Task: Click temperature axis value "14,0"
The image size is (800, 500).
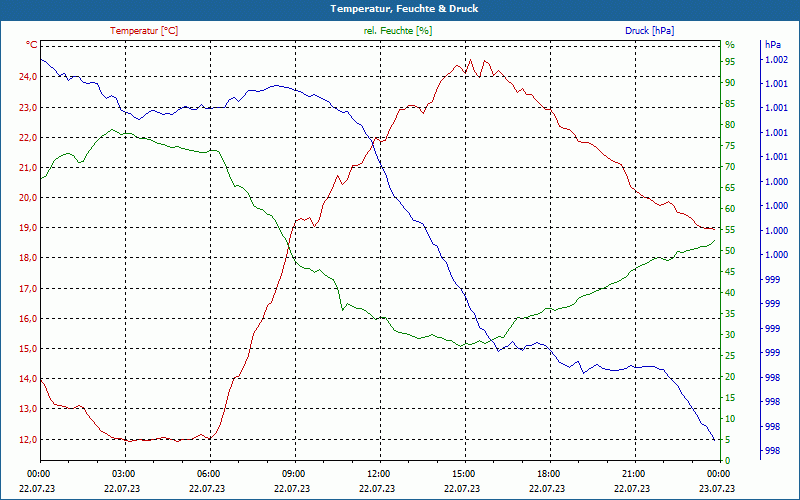Action: tap(29, 379)
